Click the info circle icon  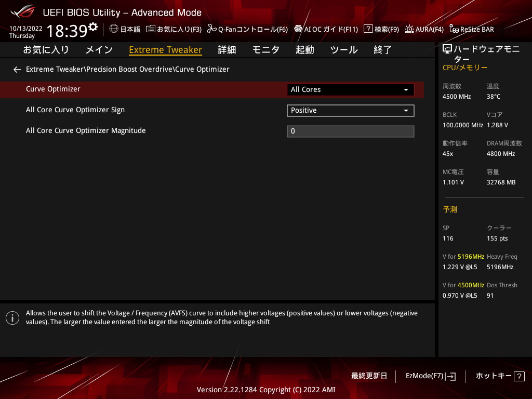tap(12, 318)
